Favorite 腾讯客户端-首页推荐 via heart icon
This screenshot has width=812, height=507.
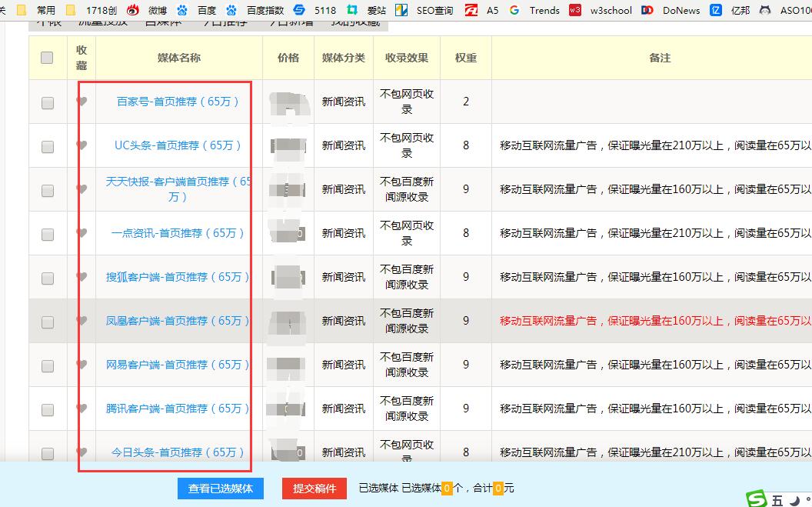[x=82, y=408]
